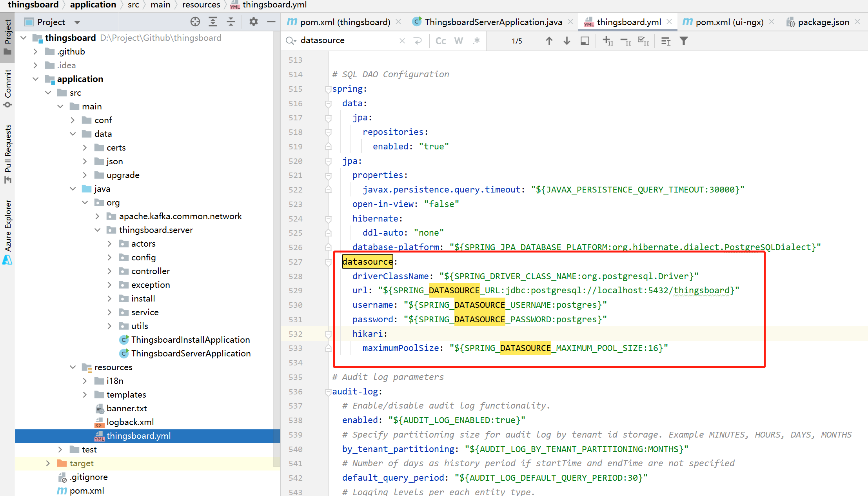Expand the templates folder
Image resolution: width=868 pixels, height=496 pixels.
pos(85,394)
